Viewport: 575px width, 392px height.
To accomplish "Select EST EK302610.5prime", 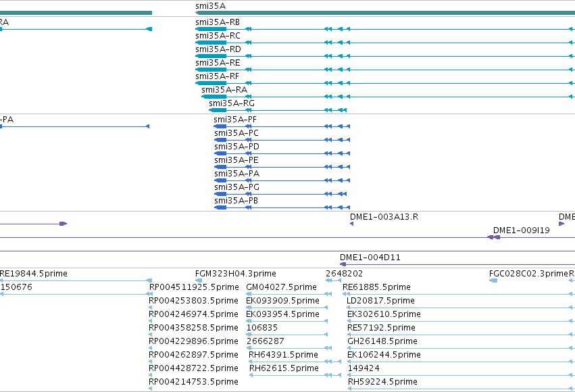I will (x=384, y=314).
